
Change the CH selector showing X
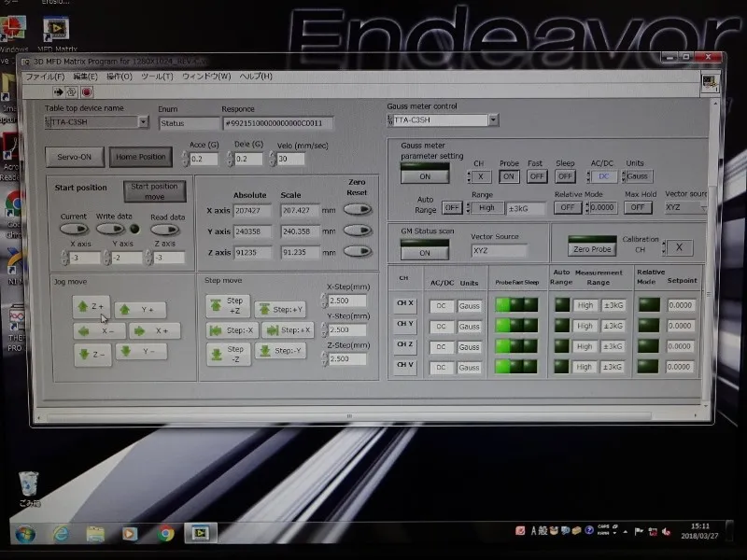point(479,176)
